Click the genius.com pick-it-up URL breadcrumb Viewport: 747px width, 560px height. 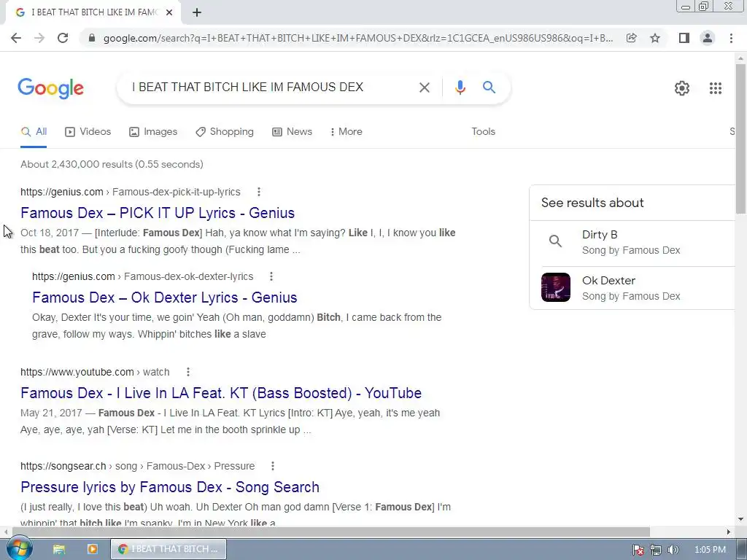click(x=131, y=192)
